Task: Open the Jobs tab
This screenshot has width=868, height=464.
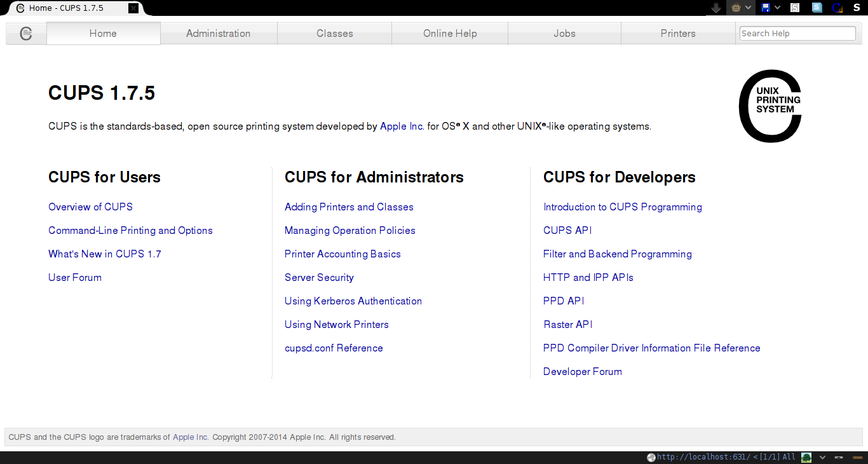Action: [564, 33]
